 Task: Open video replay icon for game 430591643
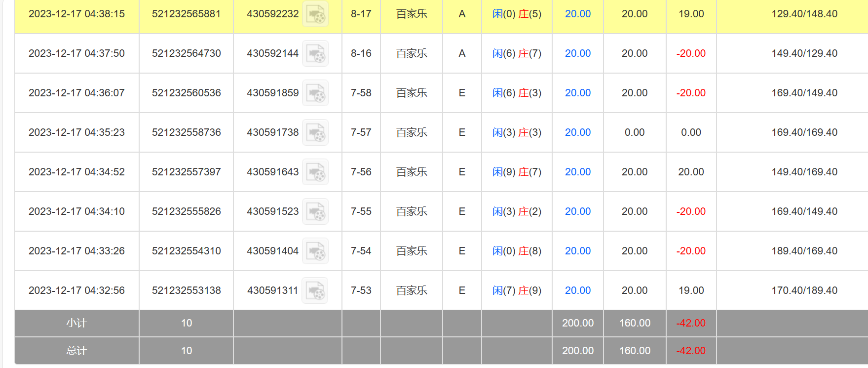(x=315, y=172)
